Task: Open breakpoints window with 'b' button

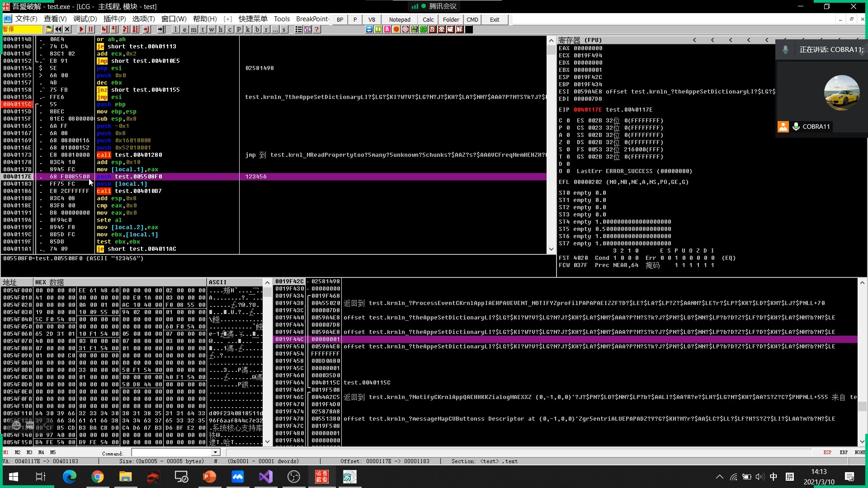Action: pyautogui.click(x=257, y=29)
